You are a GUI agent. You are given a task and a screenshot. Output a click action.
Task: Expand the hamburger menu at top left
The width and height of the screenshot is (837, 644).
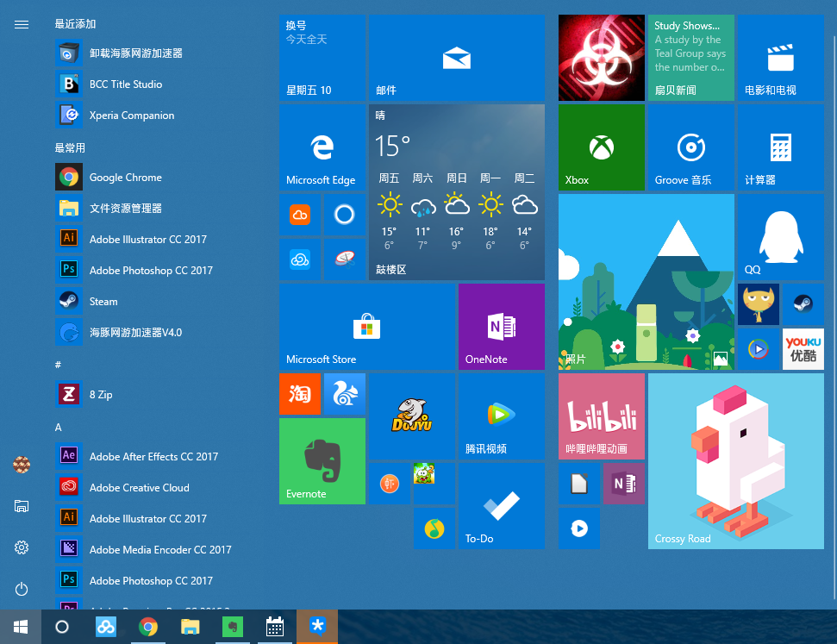pos(22,24)
